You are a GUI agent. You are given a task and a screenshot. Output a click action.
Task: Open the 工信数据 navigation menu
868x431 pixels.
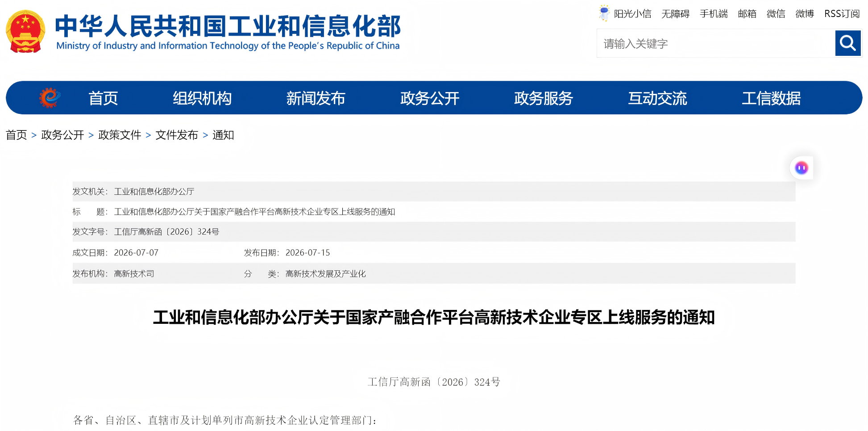coord(771,98)
